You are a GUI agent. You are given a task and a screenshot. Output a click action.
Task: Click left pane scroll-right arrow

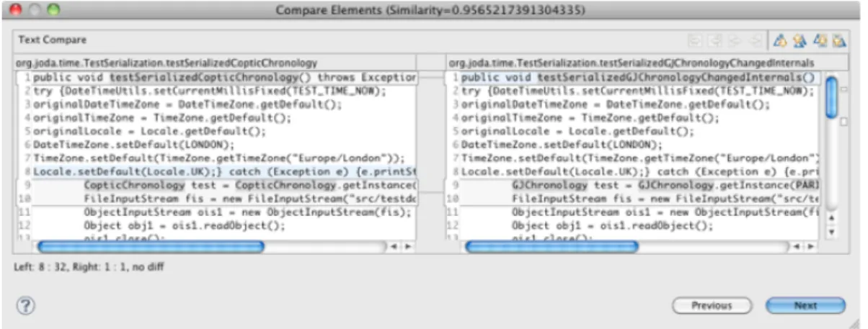(x=407, y=246)
